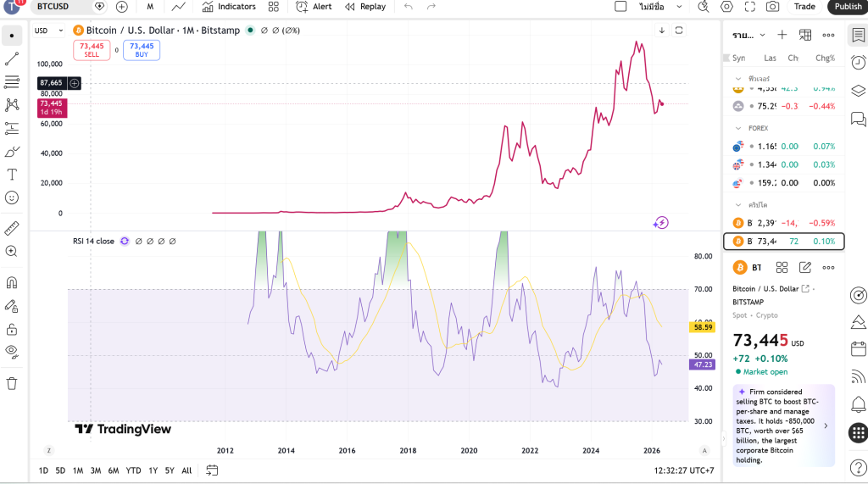Activate the Zoom in tool

12,252
